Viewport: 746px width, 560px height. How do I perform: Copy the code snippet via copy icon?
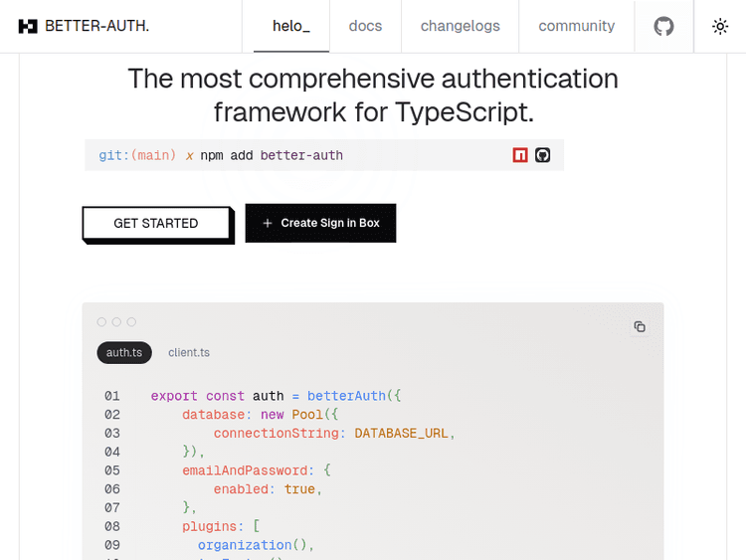pos(640,326)
